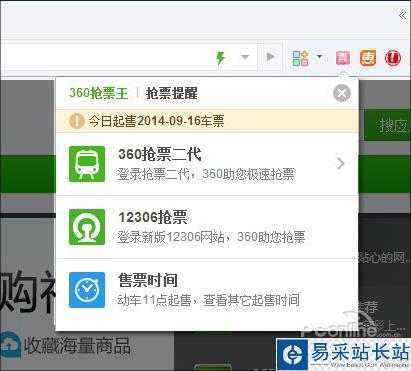
Task: Open the 12306抢票 entry title
Action: pyautogui.click(x=153, y=217)
